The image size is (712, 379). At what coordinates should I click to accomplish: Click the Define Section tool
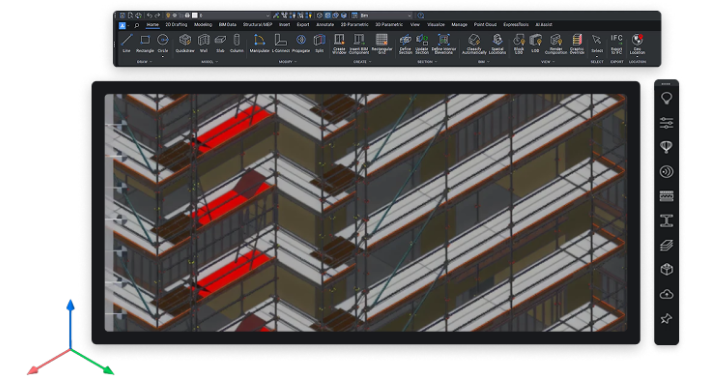coord(405,44)
